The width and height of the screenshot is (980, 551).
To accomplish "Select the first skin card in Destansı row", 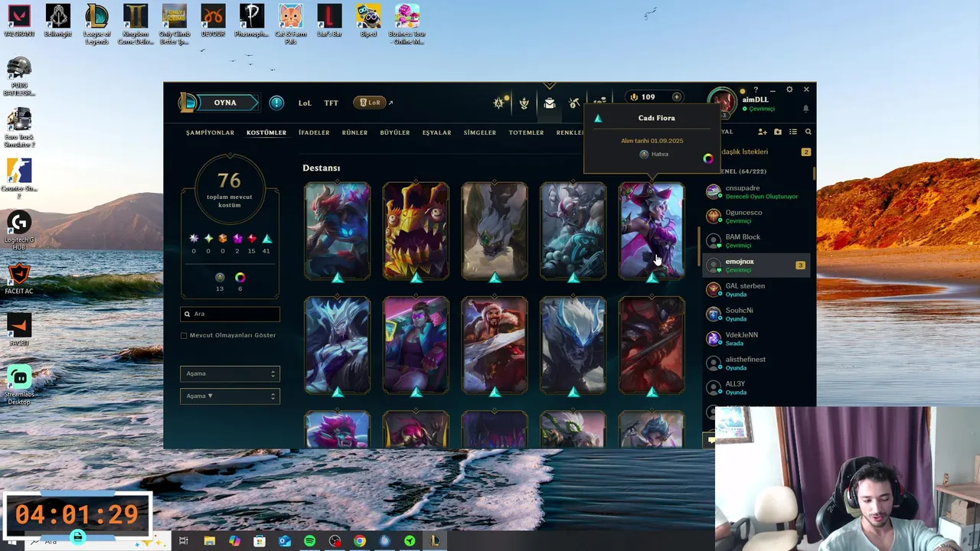I will (x=338, y=231).
